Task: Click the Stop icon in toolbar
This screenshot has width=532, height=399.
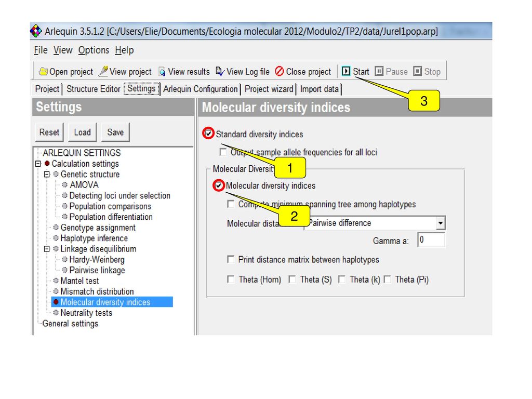Action: coord(417,71)
